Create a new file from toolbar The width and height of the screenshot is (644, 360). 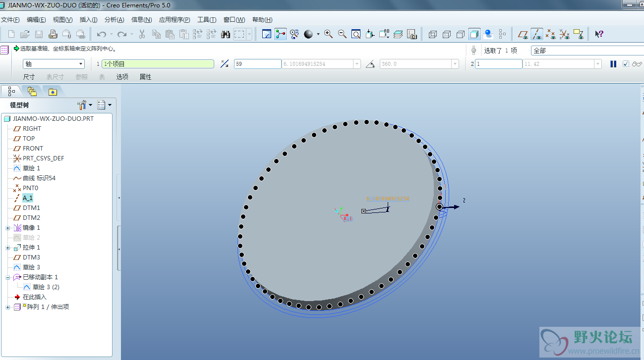(11, 34)
